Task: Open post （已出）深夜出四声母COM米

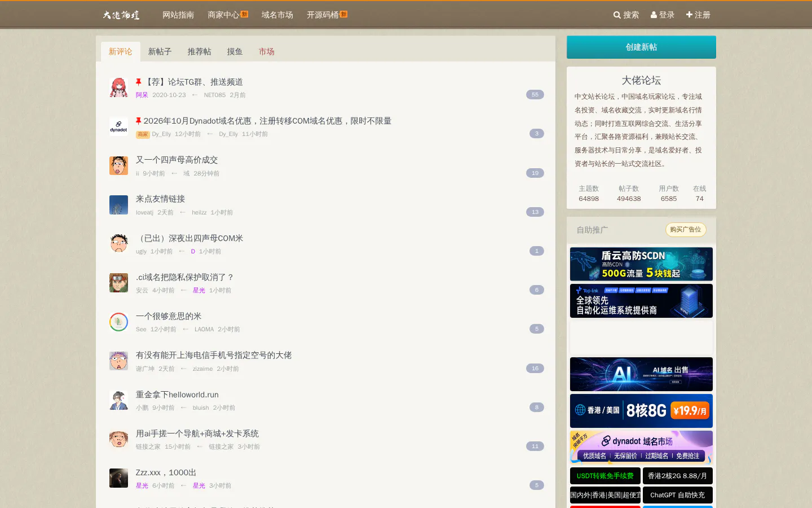Action: point(189,238)
